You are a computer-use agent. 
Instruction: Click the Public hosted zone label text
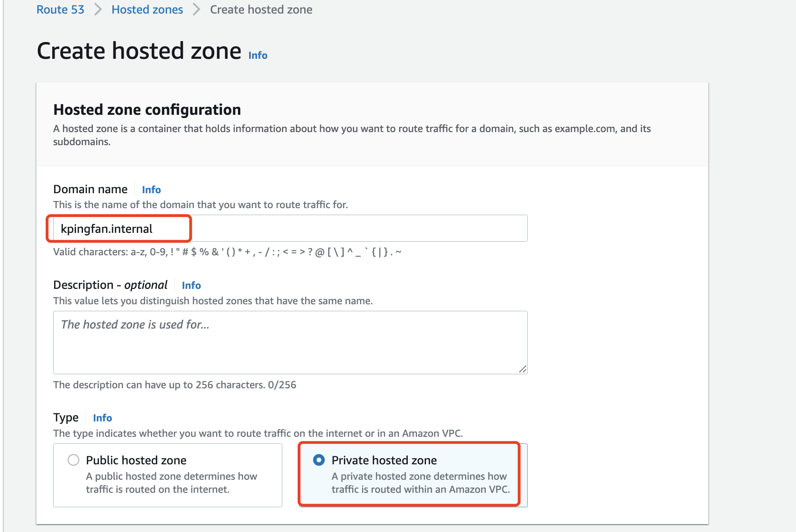coord(136,461)
